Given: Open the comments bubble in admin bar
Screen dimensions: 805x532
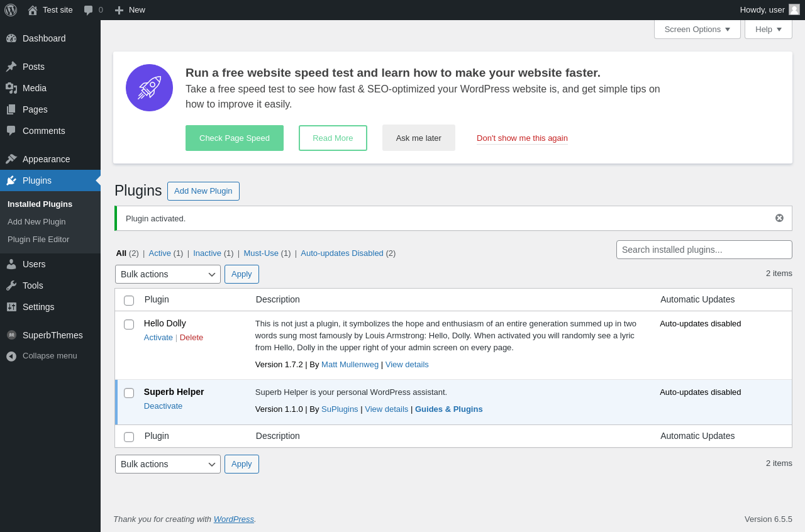Looking at the screenshot, I should point(89,10).
